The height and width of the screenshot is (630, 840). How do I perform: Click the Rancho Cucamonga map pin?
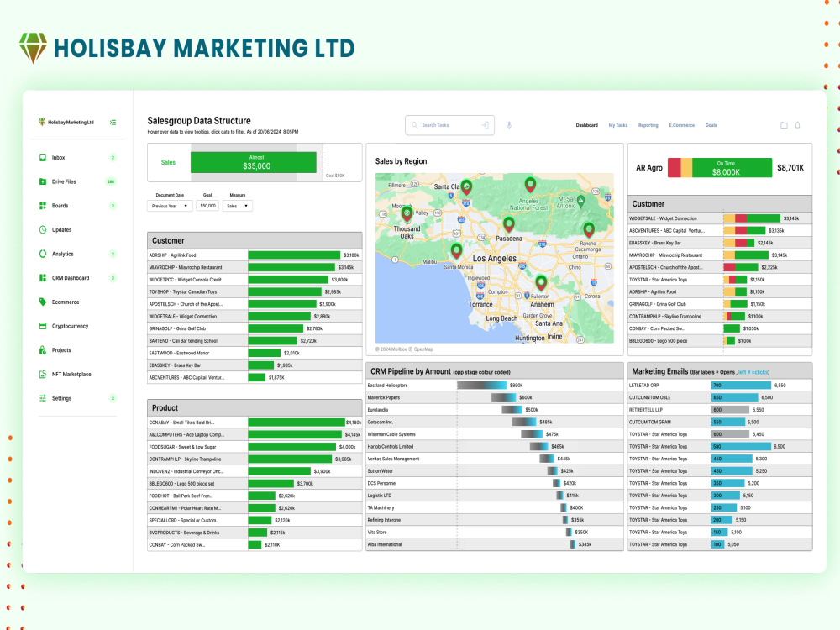(589, 230)
